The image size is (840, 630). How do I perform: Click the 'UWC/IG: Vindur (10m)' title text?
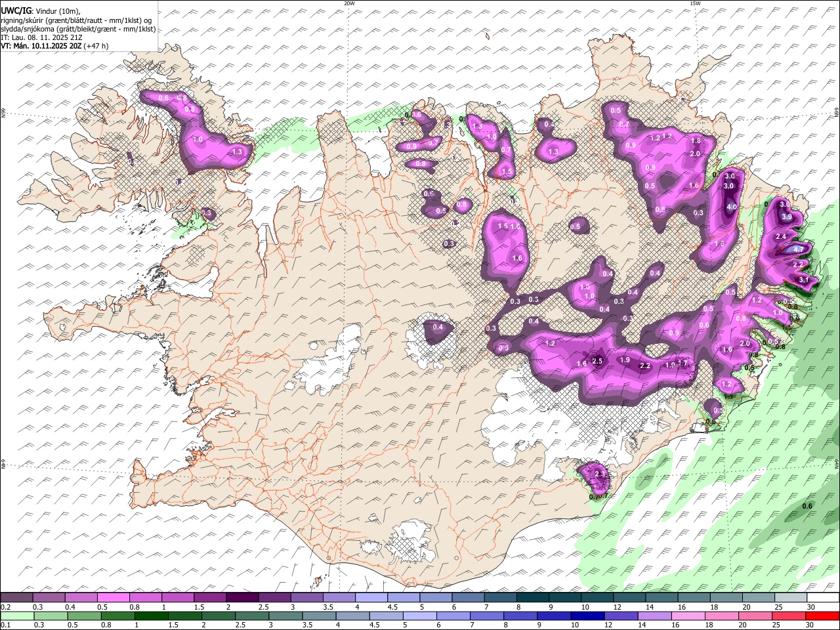tap(41, 11)
